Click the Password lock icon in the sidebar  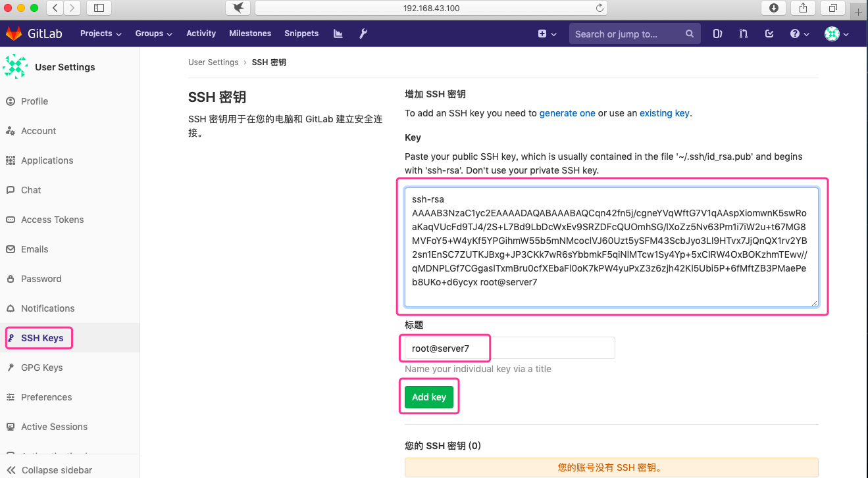[10, 279]
